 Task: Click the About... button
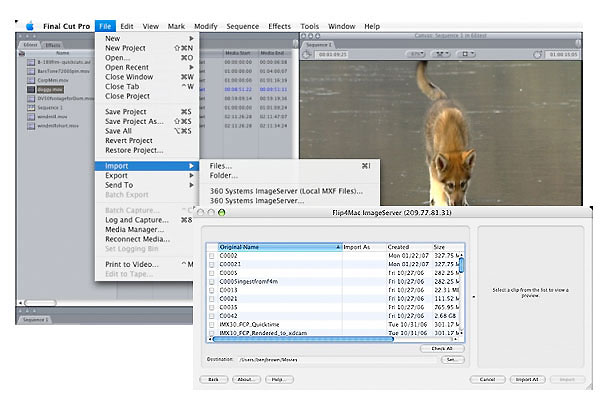click(x=246, y=379)
